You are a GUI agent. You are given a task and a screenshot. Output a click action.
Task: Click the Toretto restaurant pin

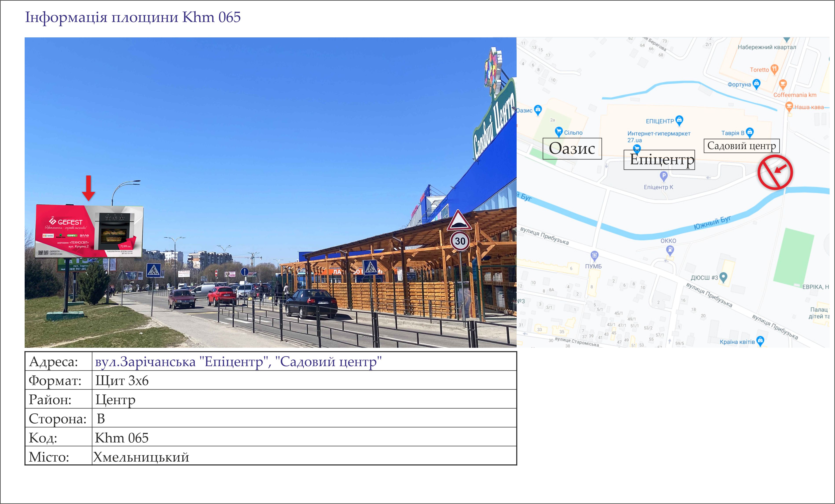coord(774,69)
